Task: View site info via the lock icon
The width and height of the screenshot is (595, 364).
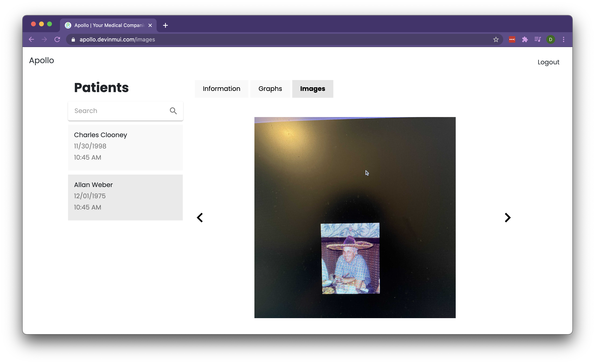Action: pos(73,40)
